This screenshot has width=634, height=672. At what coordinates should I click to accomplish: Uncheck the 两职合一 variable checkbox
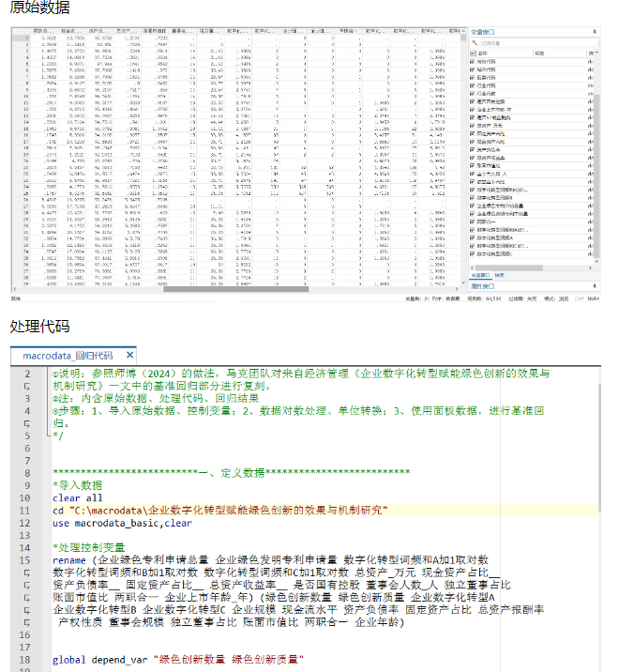point(473,222)
